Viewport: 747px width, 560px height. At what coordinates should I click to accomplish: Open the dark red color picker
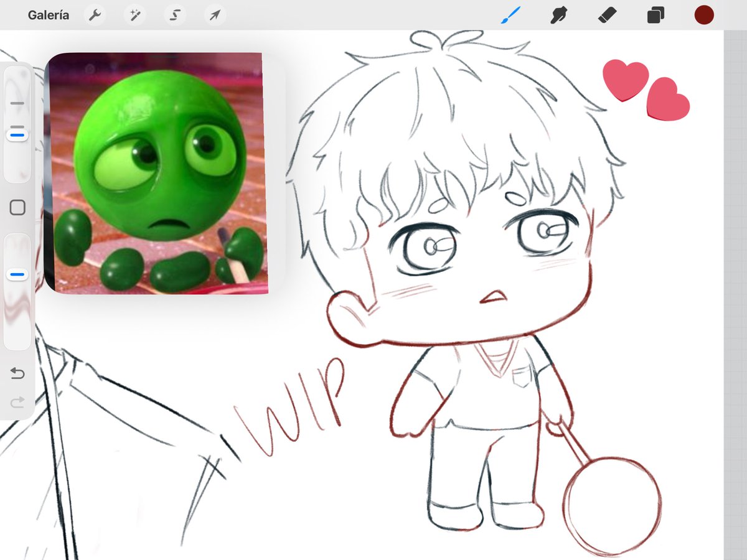click(704, 15)
